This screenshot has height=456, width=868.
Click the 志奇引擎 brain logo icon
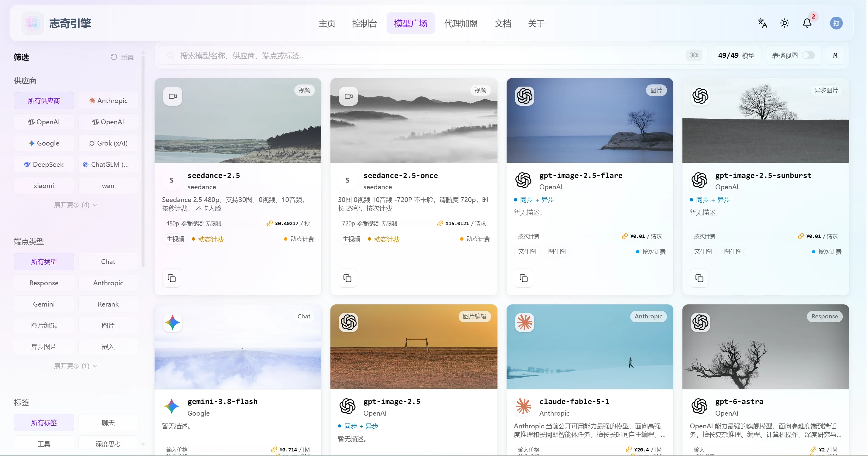point(32,23)
